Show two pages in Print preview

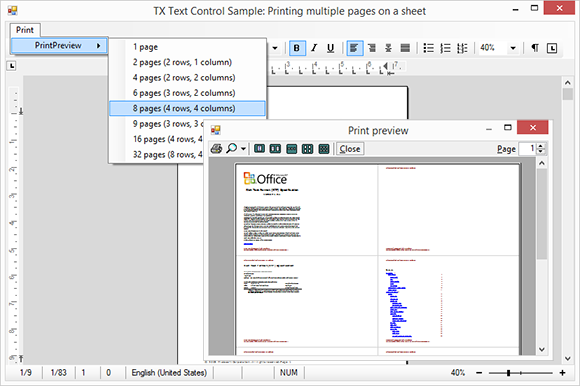click(275, 149)
